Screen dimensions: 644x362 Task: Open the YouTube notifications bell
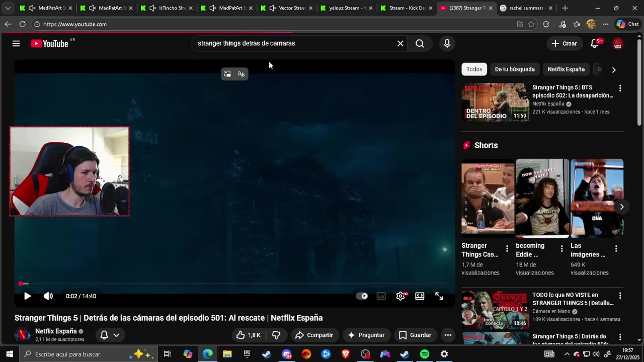[x=595, y=44]
